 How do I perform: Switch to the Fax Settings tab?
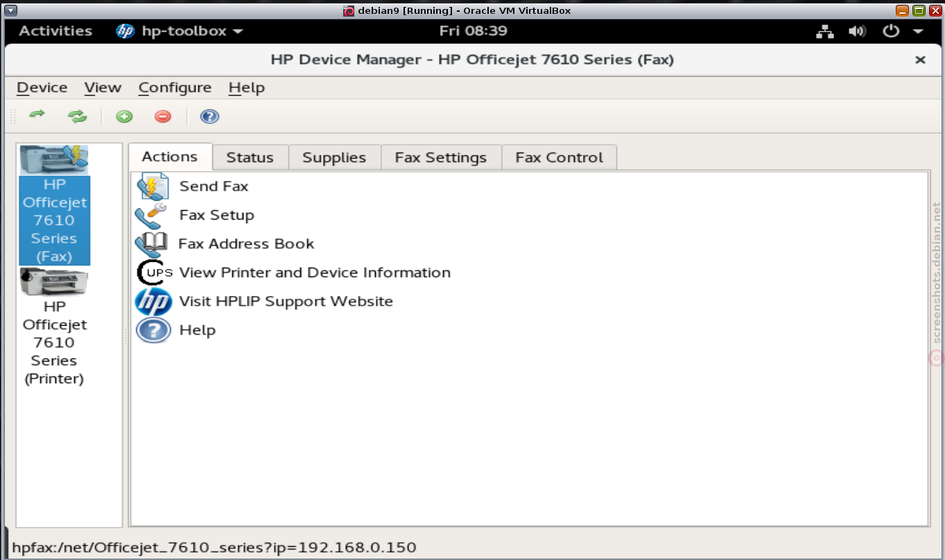tap(441, 157)
